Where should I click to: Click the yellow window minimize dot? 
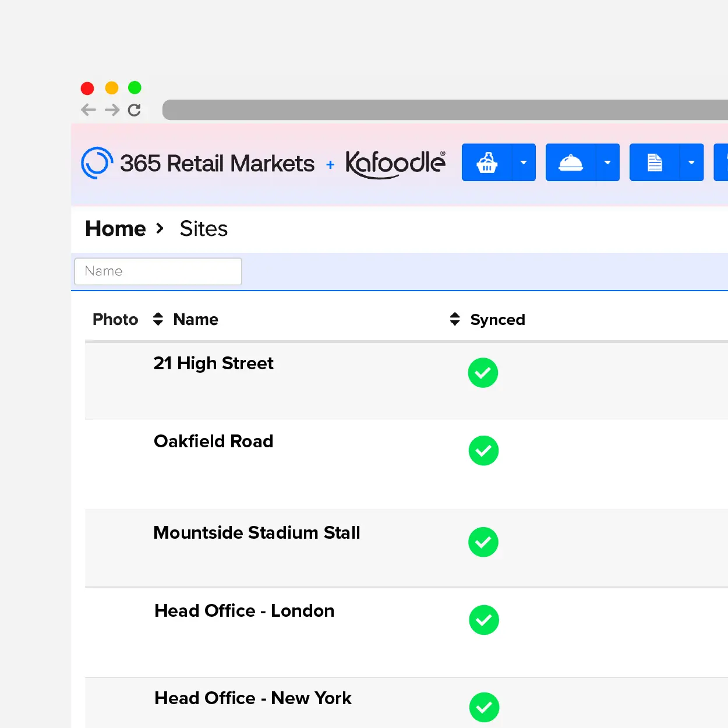[x=111, y=88]
